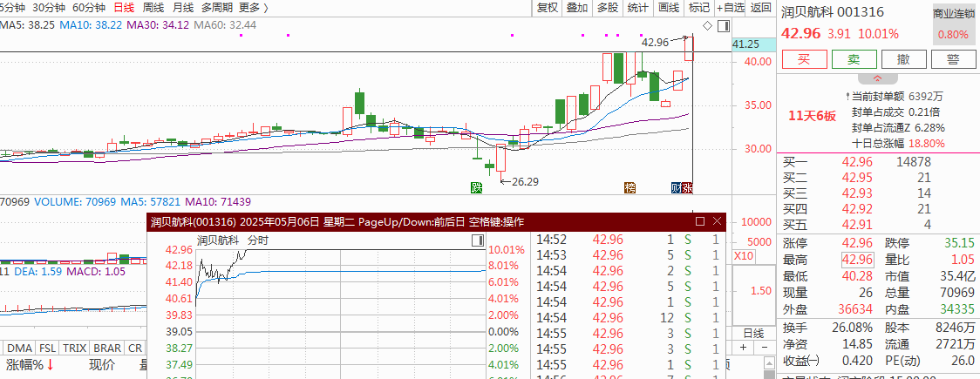Add stock to watchlist with +自选

(x=731, y=8)
